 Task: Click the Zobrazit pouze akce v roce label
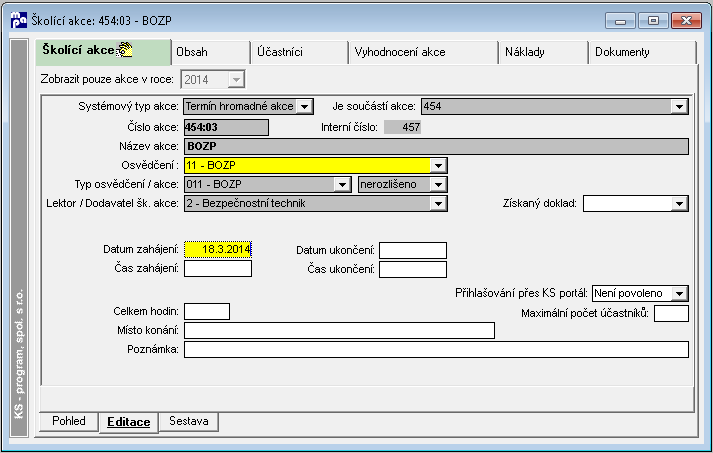(107, 79)
